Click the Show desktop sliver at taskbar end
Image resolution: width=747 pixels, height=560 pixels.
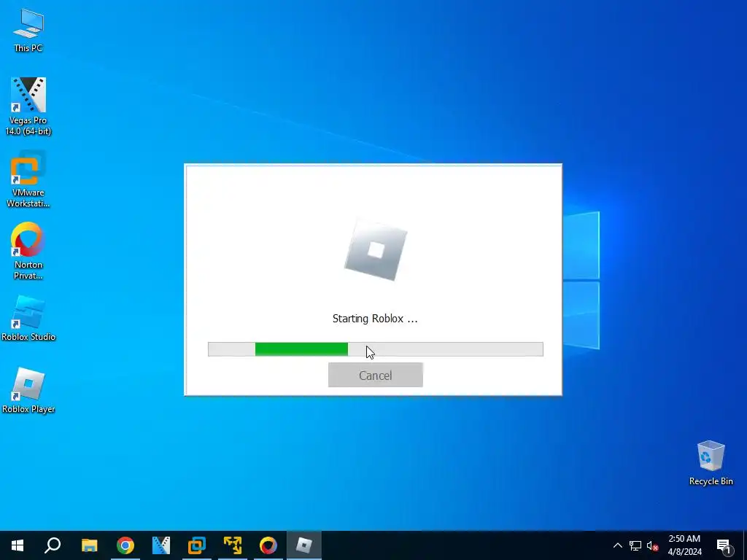point(745,545)
